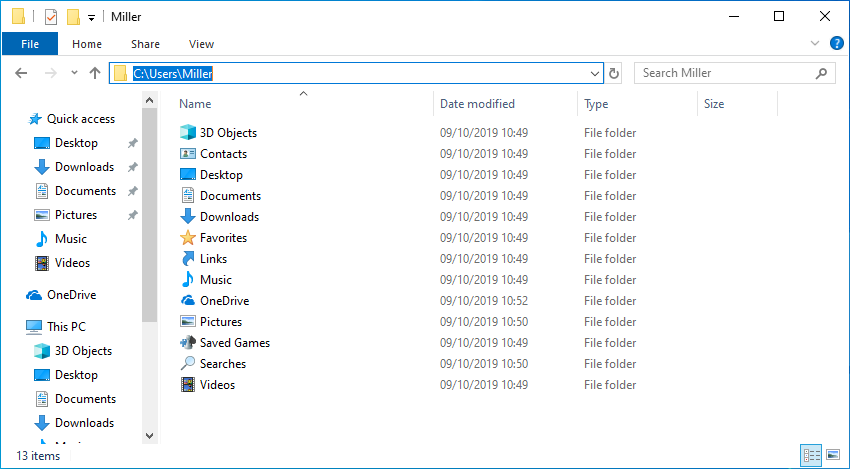Switch to the View ribbon tab
The height and width of the screenshot is (469, 850).
pyautogui.click(x=201, y=44)
